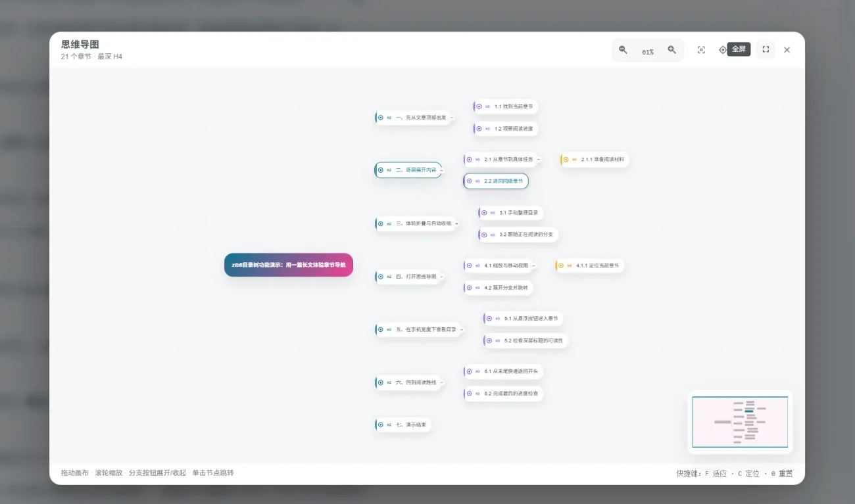855x504 pixels.
Task: Click the 思维导图 dialog title
Action: [x=80, y=44]
